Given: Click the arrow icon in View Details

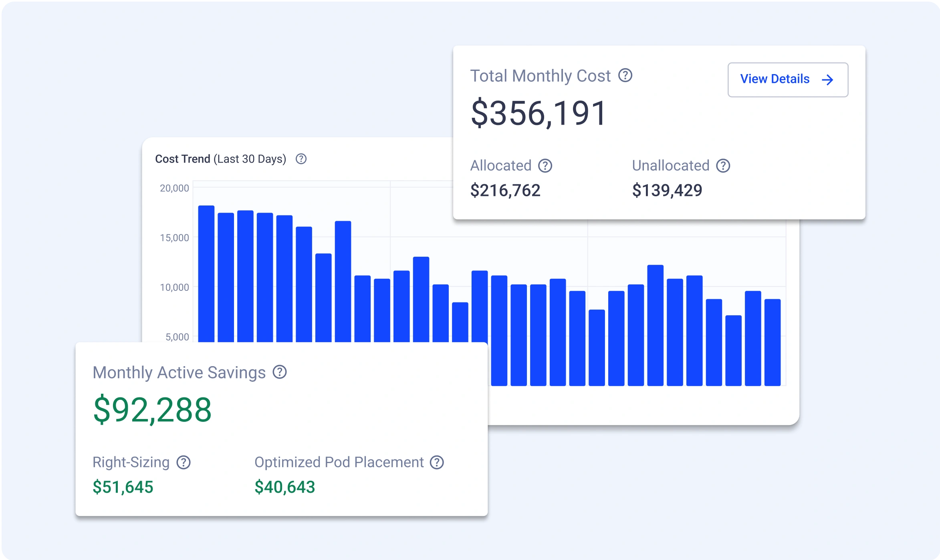Looking at the screenshot, I should pyautogui.click(x=827, y=80).
